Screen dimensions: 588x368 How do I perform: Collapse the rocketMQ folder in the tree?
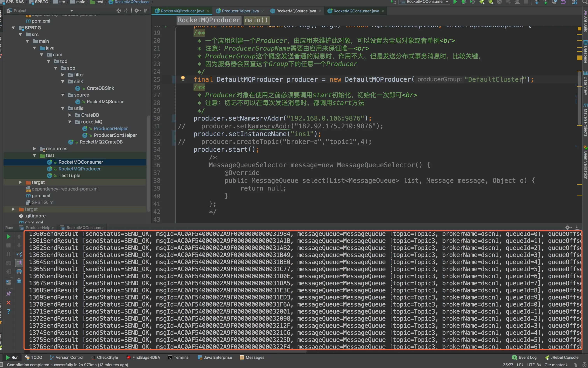coord(70,122)
